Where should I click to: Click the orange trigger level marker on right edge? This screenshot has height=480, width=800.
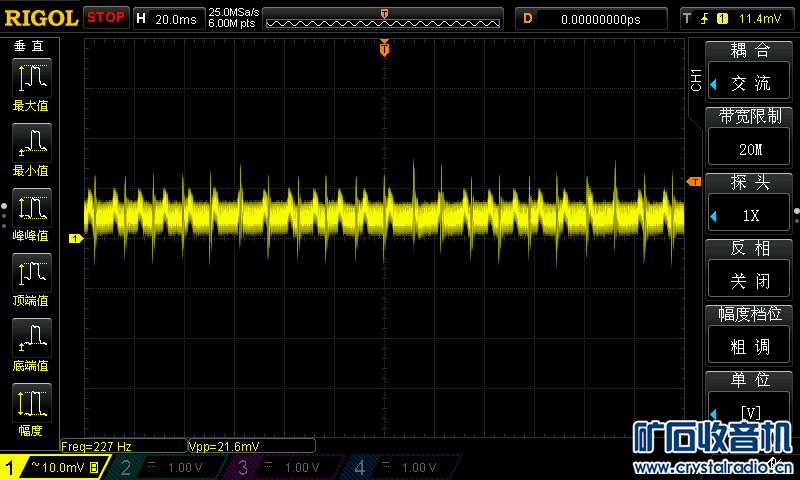(693, 181)
